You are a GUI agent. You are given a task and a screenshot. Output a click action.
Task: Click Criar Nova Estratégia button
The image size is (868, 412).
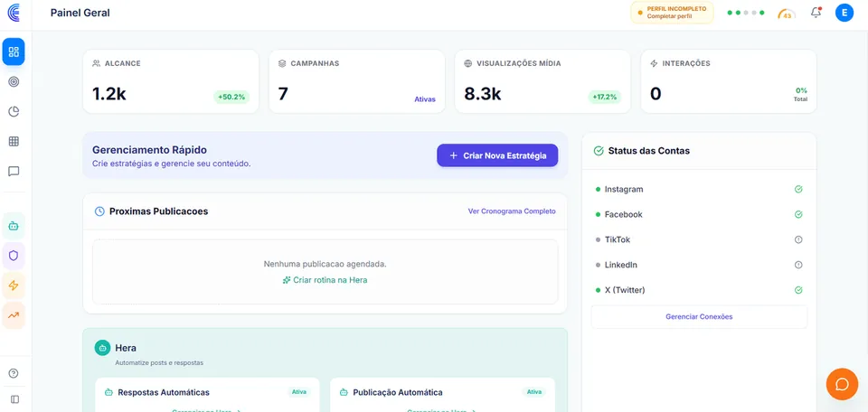(497, 155)
